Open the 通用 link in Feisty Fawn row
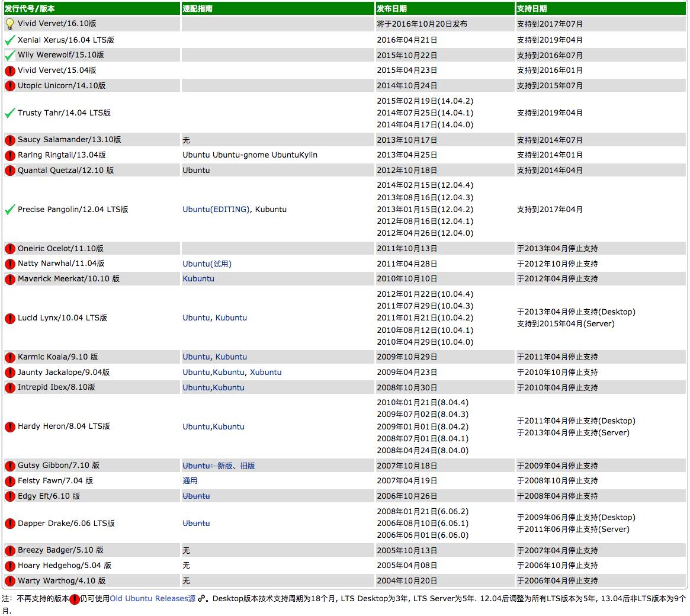This screenshot has height=616, width=690. (190, 481)
